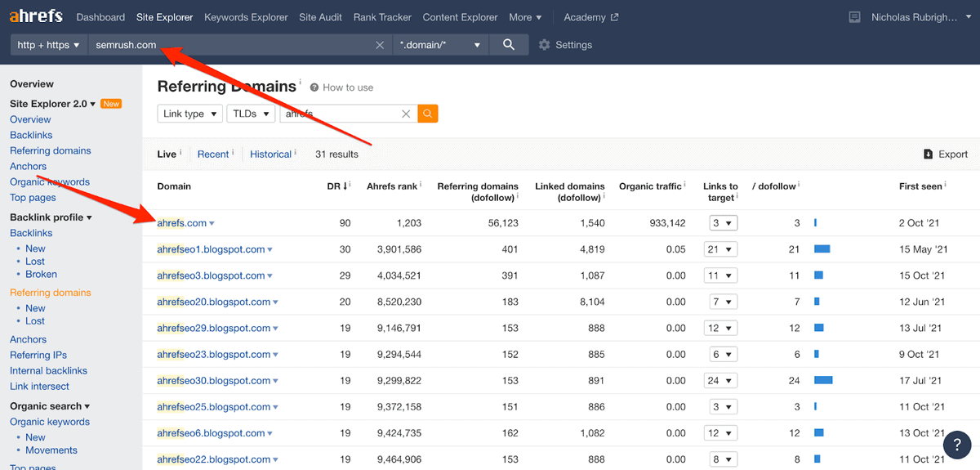The image size is (980, 470).
Task: Open Site Audit in top navigation
Action: pos(321,17)
